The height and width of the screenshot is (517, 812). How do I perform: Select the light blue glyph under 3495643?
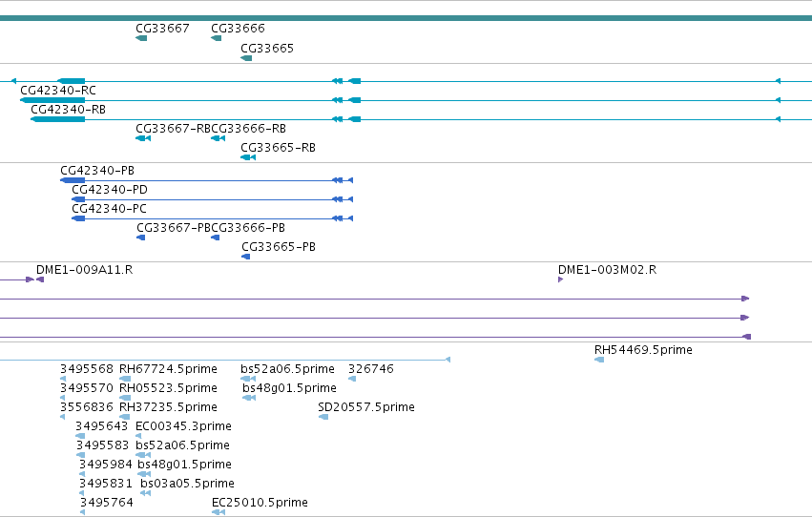[x=80, y=436]
